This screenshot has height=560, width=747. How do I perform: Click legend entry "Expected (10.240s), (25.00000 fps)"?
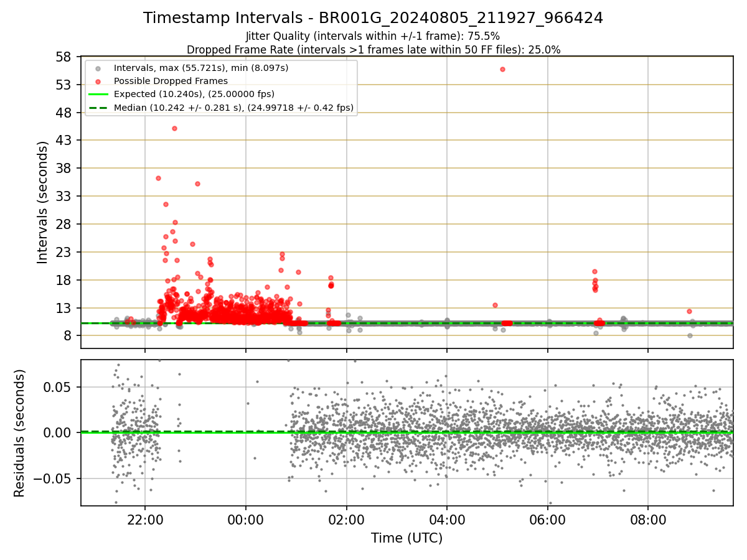(x=194, y=94)
